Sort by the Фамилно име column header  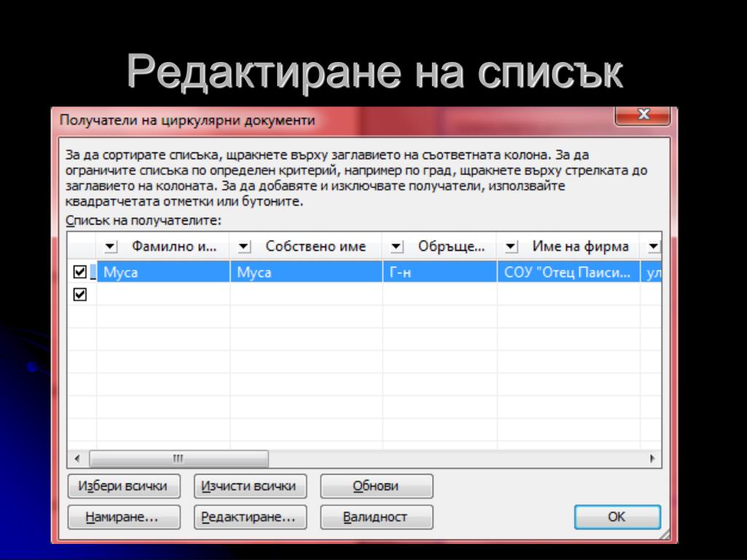(174, 246)
